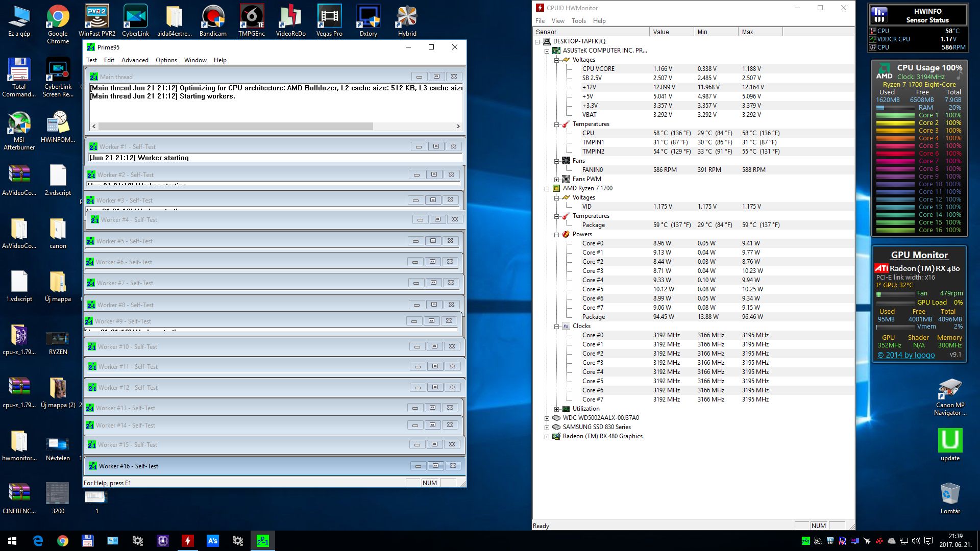Open Prime95 Test menu
The height and width of the screenshot is (551, 980).
coord(91,60)
